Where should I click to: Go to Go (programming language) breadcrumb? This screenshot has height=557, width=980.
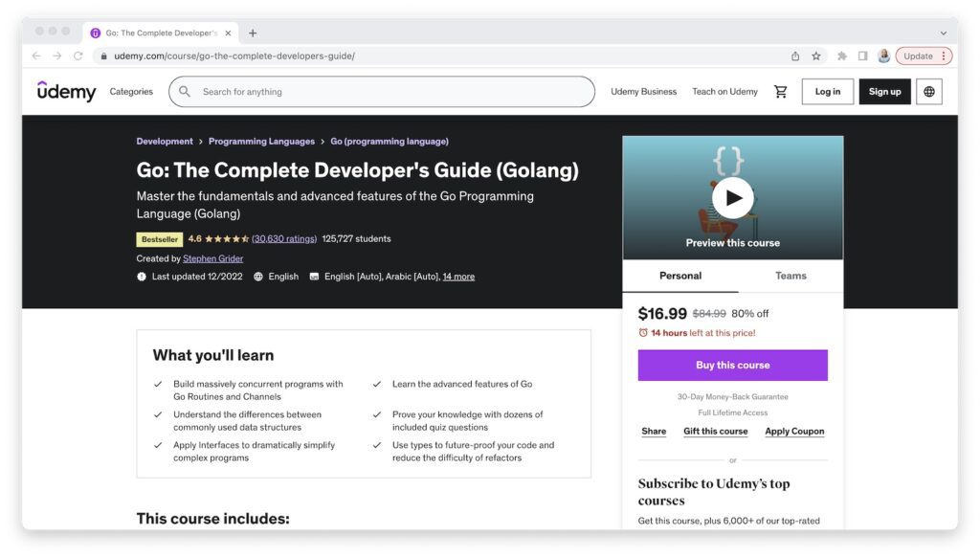(390, 142)
